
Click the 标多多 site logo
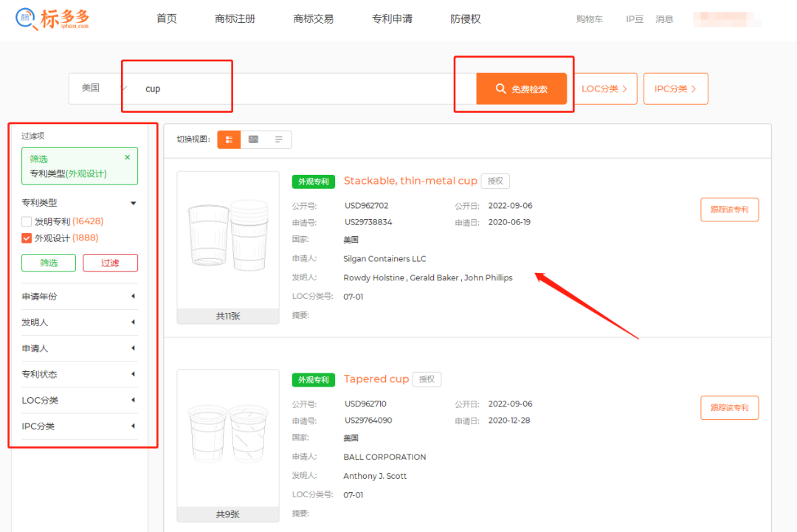pyautogui.click(x=52, y=19)
